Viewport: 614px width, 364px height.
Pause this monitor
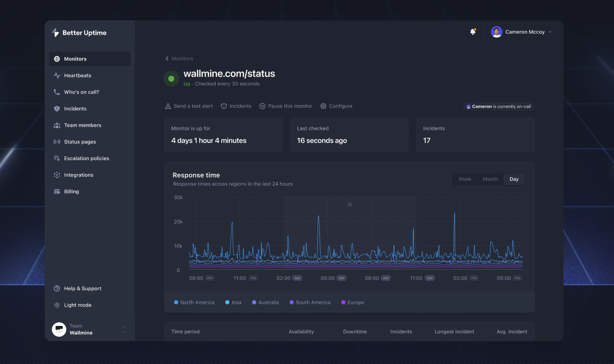[286, 106]
